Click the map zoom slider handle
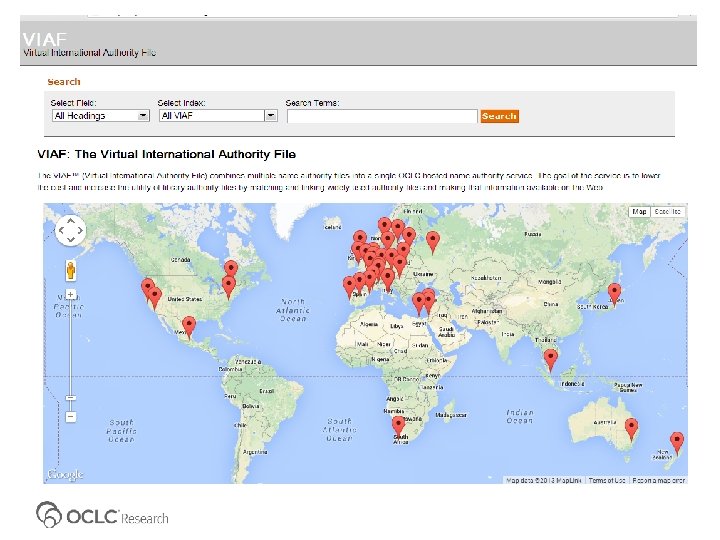 70,398
